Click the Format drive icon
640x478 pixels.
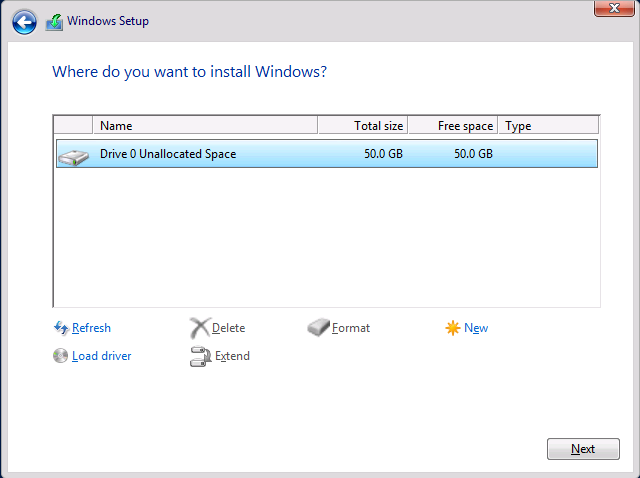click(x=318, y=327)
